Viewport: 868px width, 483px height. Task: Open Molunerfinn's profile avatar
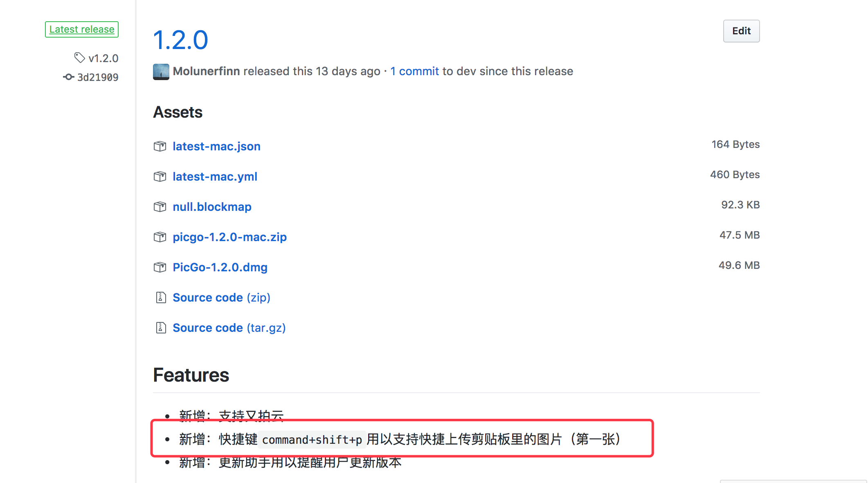pos(161,71)
